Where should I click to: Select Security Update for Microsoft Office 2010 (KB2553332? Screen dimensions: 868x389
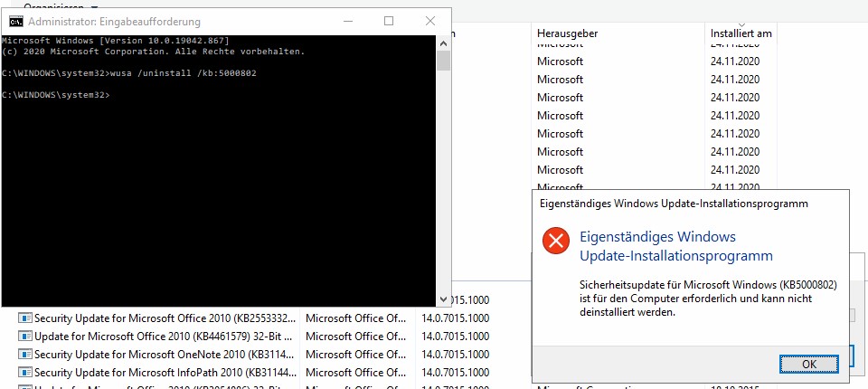[x=165, y=318]
